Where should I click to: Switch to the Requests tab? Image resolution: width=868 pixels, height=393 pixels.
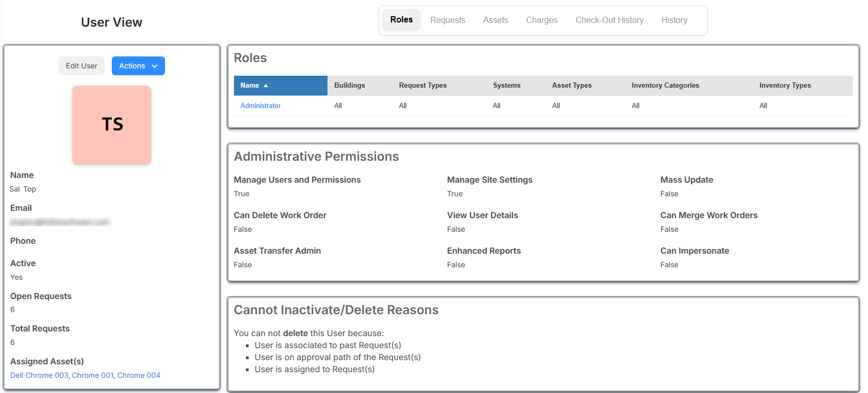448,20
